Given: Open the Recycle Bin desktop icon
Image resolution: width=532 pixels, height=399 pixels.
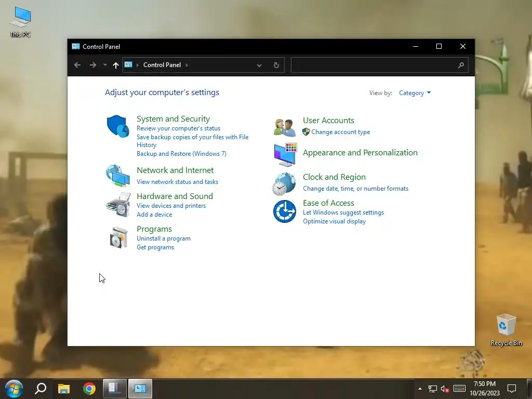Looking at the screenshot, I should [x=506, y=329].
